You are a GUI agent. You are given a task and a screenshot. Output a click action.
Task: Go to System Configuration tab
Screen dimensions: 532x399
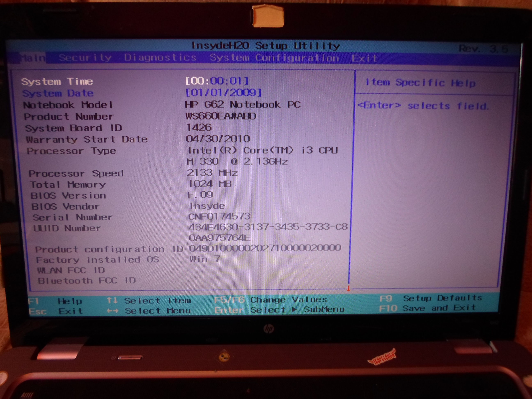pyautogui.click(x=274, y=58)
